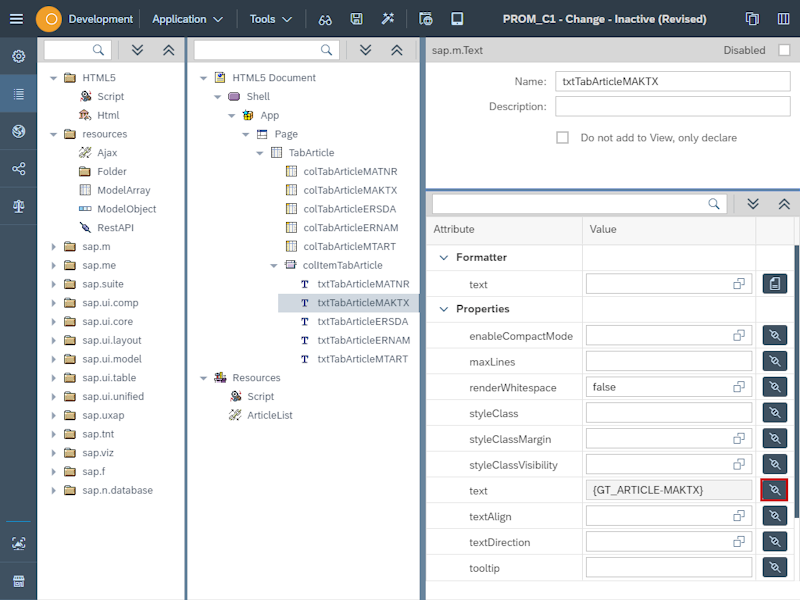Open the glasses preview icon in the toolbar

click(x=326, y=18)
